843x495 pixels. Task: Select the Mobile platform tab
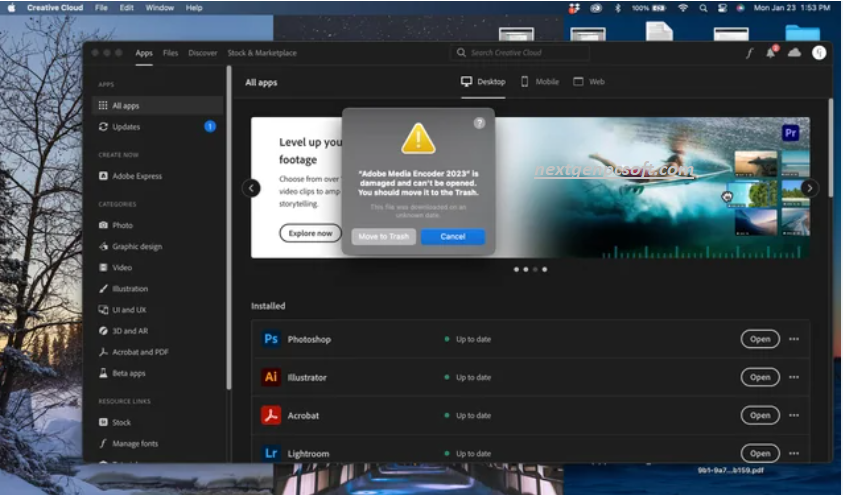pyautogui.click(x=540, y=82)
